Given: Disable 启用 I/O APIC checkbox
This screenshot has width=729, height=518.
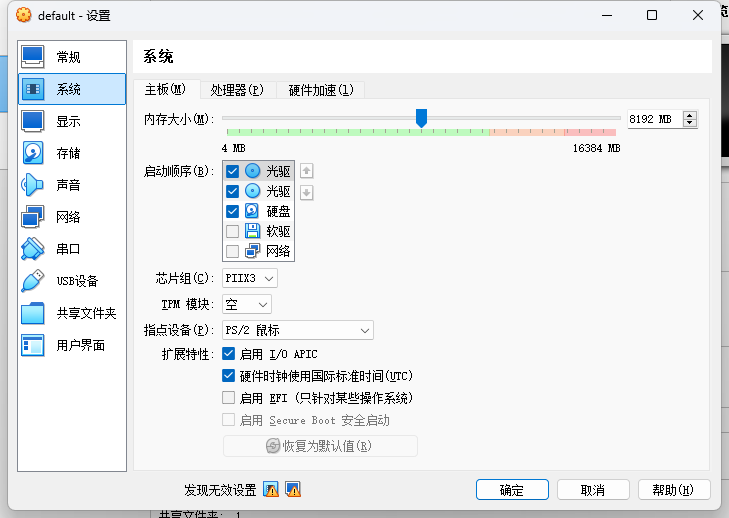Looking at the screenshot, I should tap(228, 354).
